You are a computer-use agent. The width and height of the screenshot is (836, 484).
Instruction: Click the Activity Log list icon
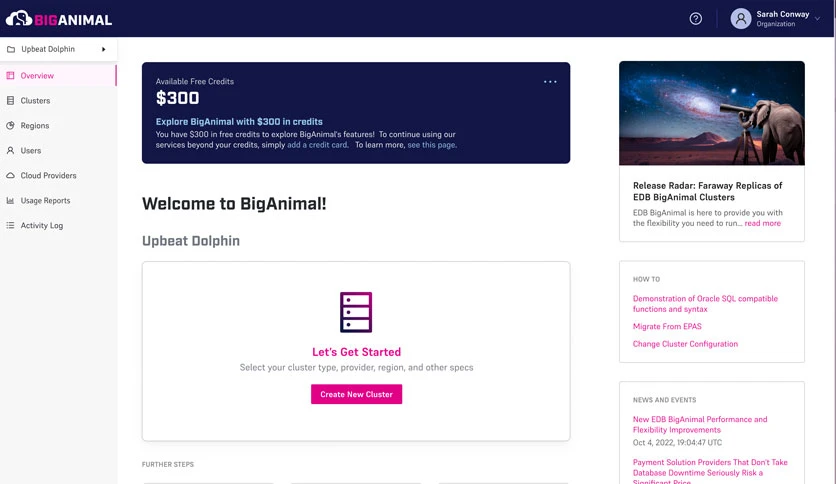pyautogui.click(x=10, y=225)
